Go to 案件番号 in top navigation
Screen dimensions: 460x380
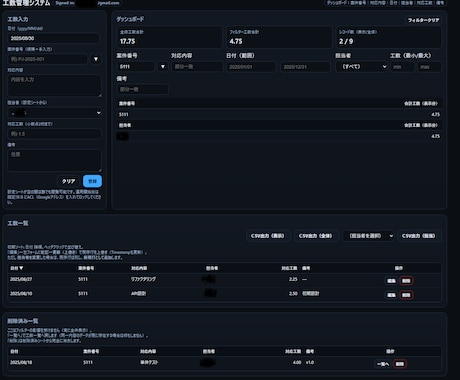(358, 3)
